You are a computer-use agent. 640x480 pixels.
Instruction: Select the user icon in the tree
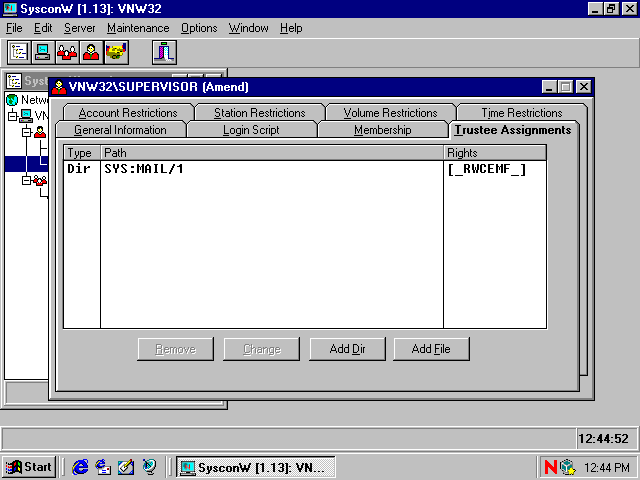pos(40,132)
